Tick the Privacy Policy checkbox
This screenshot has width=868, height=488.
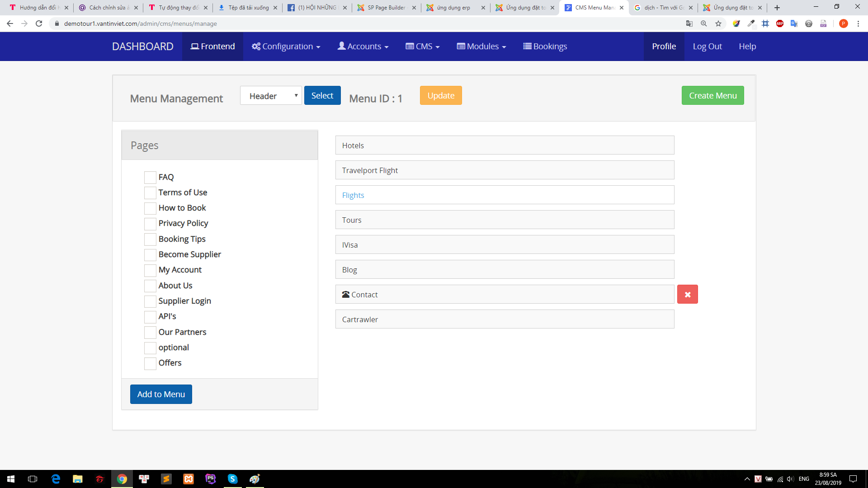coord(150,224)
